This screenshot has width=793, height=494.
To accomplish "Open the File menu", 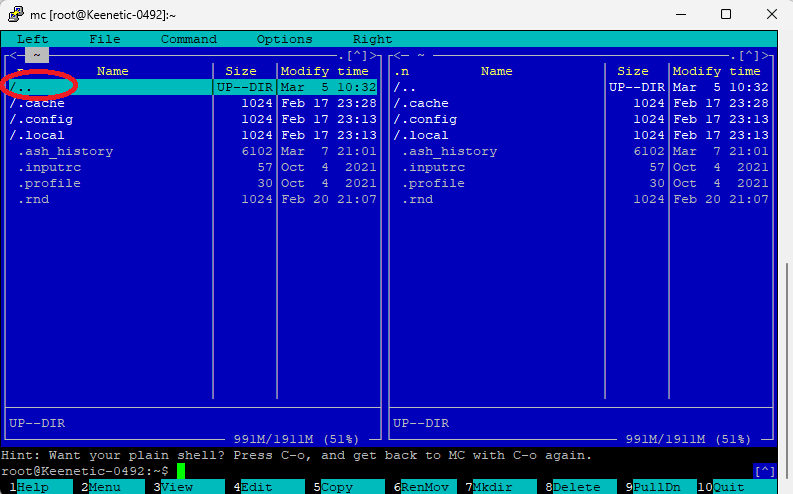I will pos(105,39).
